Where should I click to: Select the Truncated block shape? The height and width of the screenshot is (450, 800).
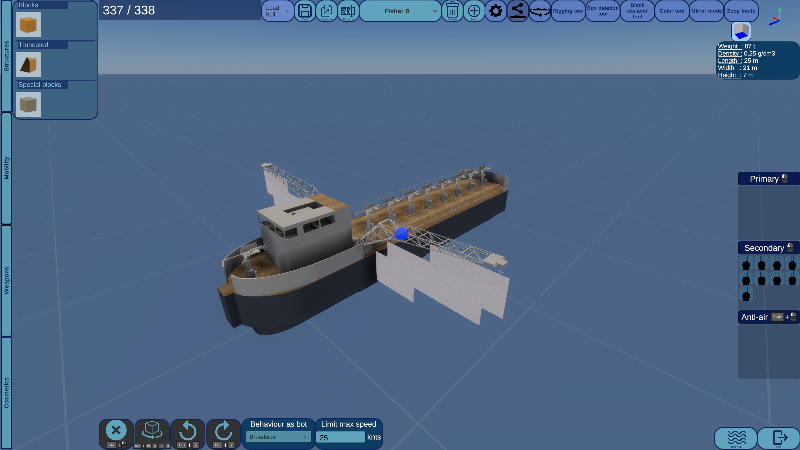(28, 64)
